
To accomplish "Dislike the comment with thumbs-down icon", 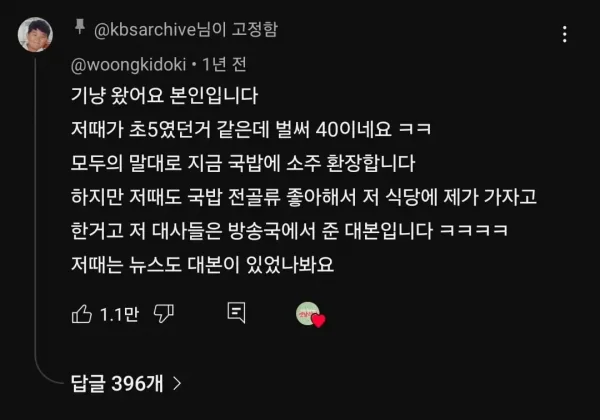I will [164, 314].
